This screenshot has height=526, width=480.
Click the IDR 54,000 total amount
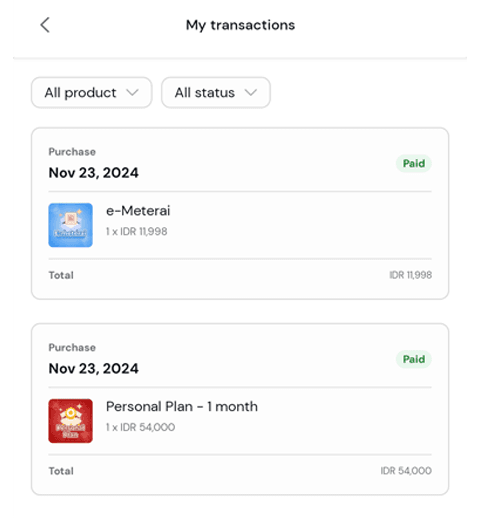pos(406,471)
